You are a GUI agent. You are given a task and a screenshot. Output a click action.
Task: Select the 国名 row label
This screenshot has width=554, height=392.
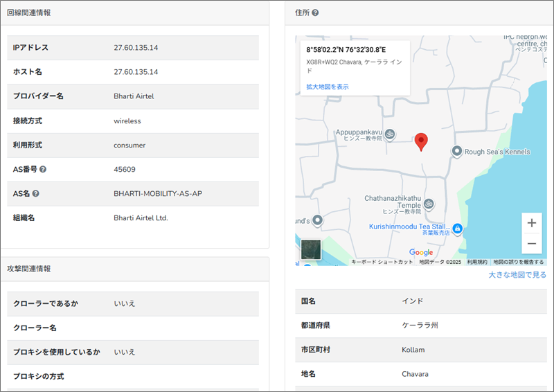pos(308,301)
